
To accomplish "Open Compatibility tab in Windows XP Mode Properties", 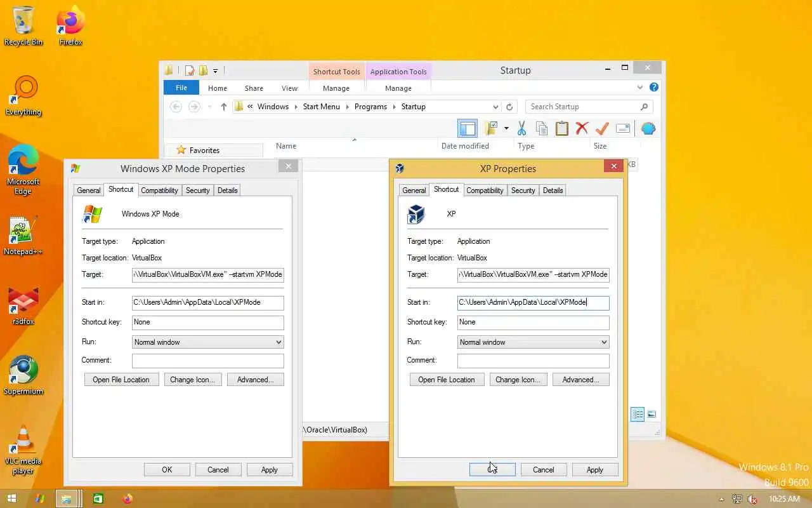I will (x=159, y=190).
